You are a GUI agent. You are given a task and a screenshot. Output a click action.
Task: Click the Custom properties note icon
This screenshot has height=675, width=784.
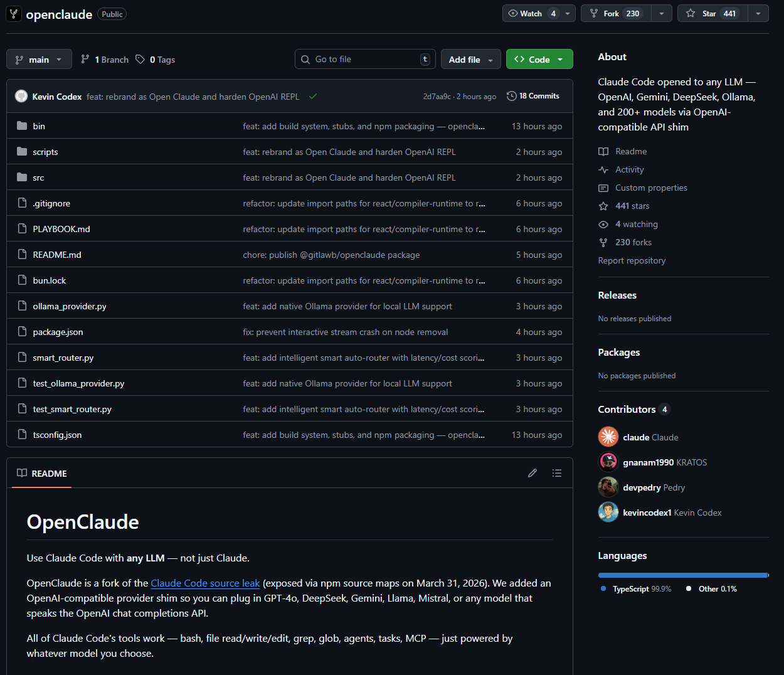(x=603, y=188)
